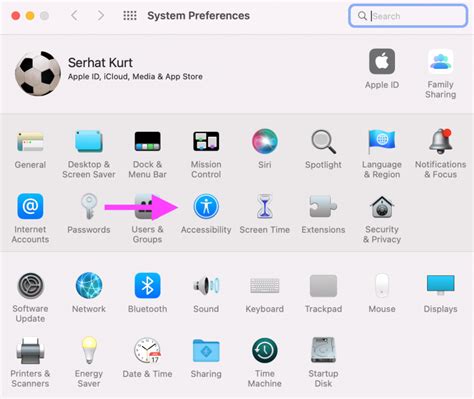Click the soccer ball profile picture
Screen dimensions: 474x399
coord(38,73)
